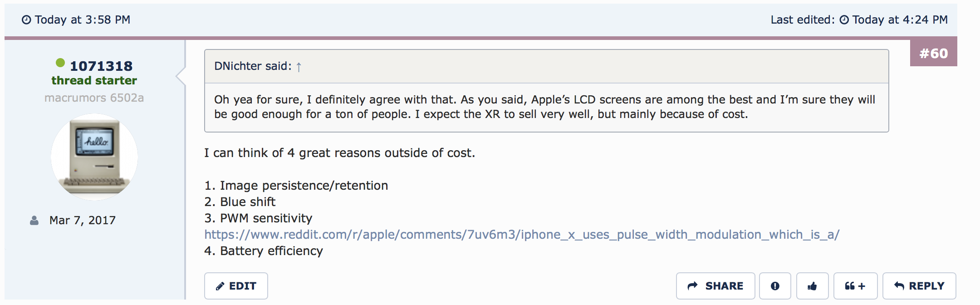Click the macrumors 6502a user title
This screenshot has height=305, width=980.
(x=94, y=98)
